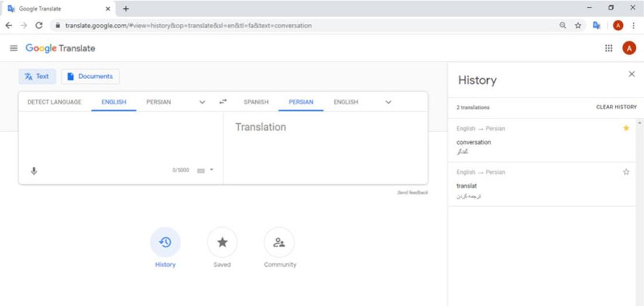The height and width of the screenshot is (306, 644).
Task: Open the Community contributions icon
Action: (x=279, y=242)
